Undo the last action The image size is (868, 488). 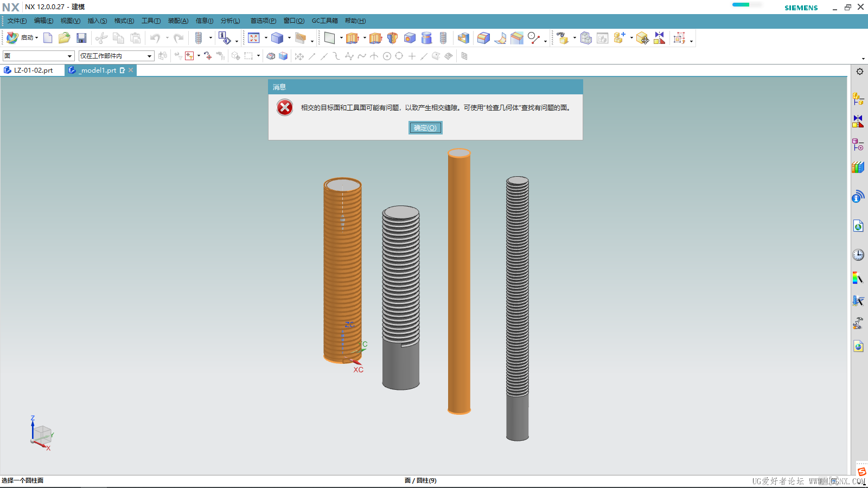(155, 38)
